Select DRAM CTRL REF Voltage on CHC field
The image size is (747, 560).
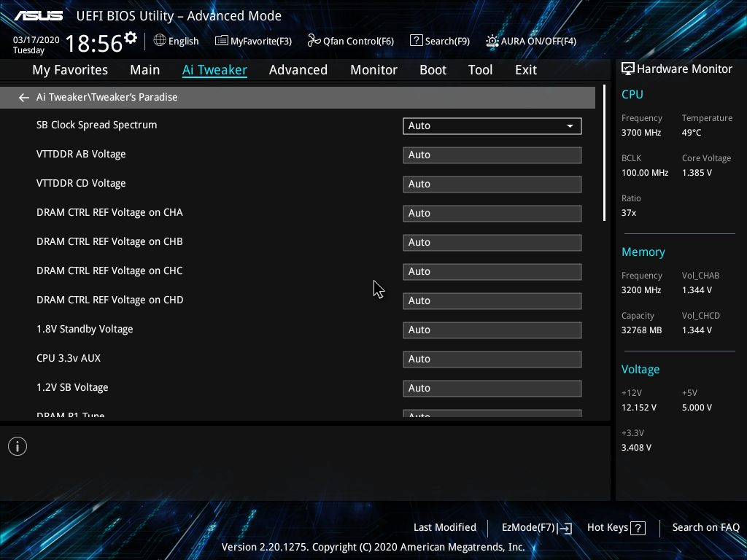492,272
